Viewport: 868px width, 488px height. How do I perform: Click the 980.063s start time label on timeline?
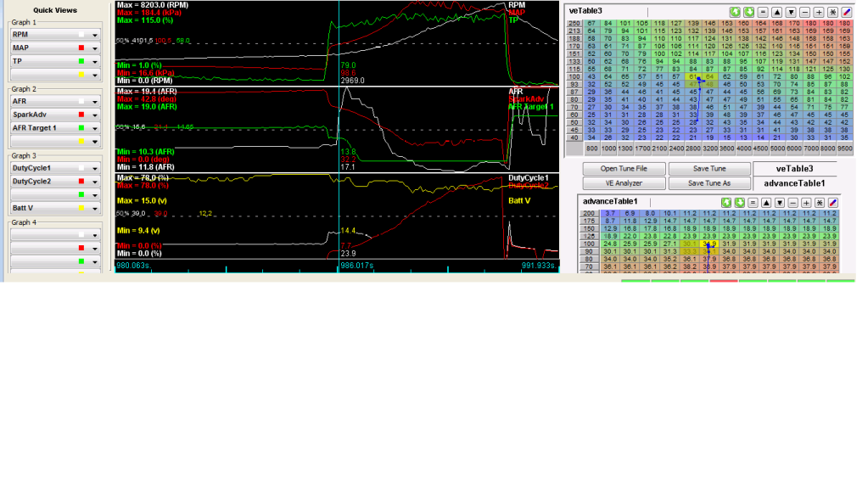click(x=133, y=266)
